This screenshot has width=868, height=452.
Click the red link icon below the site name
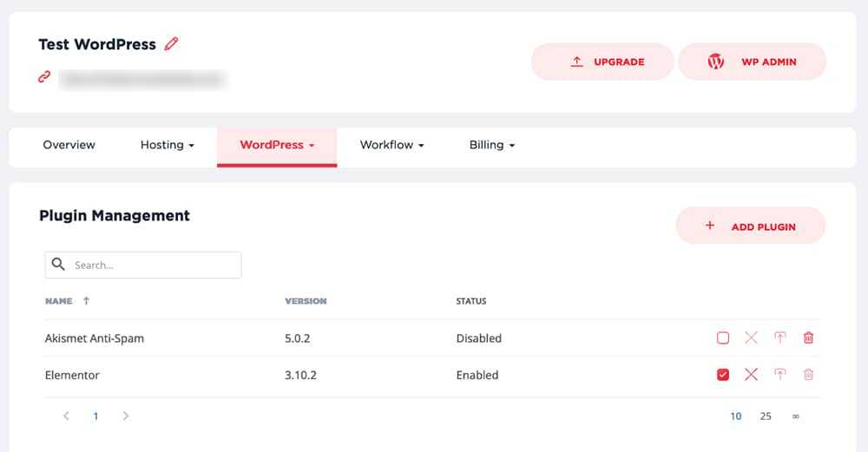pos(44,77)
